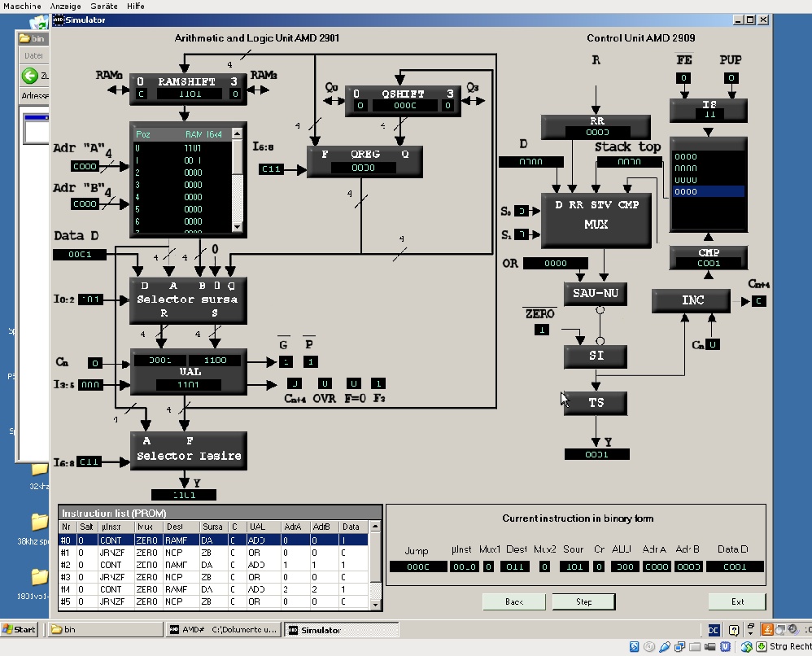Click the RAM 16x4 list scroll-up arrow

[x=238, y=133]
